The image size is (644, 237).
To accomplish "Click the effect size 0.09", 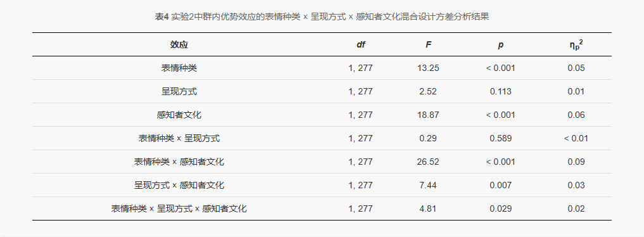I will [x=576, y=162].
